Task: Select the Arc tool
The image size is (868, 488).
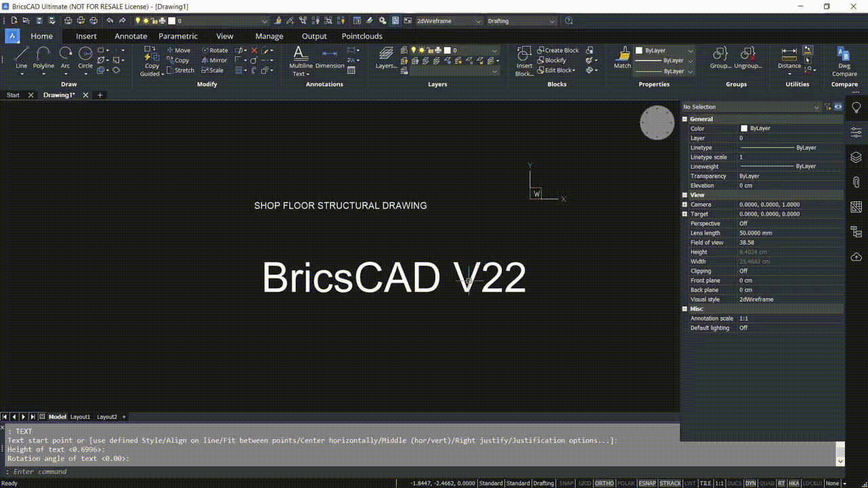Action: pyautogui.click(x=65, y=58)
